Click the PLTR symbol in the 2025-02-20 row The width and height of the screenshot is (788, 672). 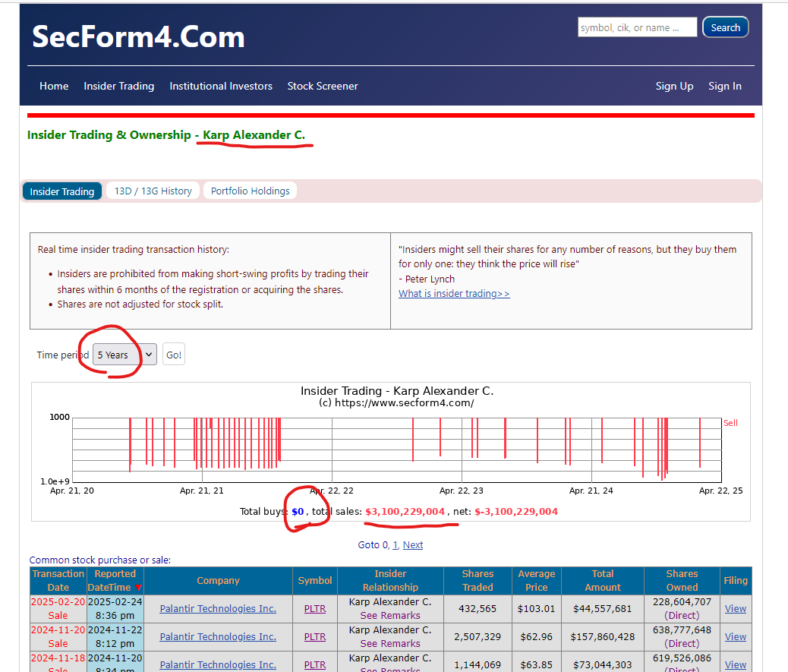coord(315,609)
